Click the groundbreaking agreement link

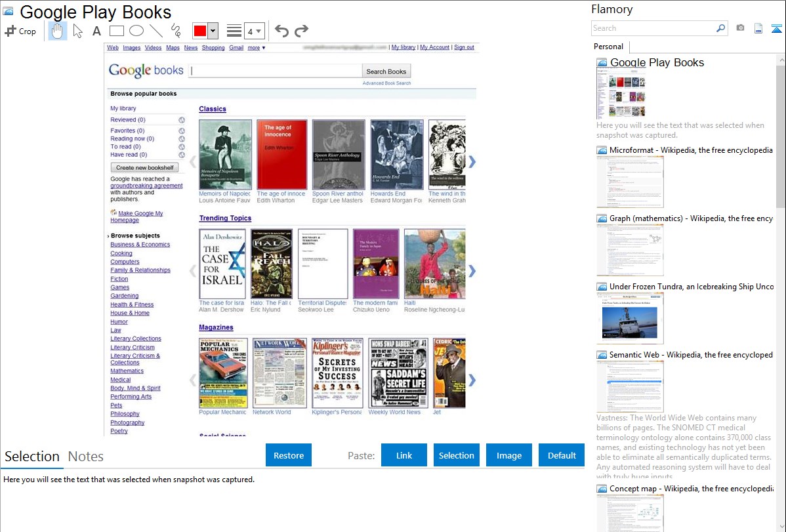point(146,186)
